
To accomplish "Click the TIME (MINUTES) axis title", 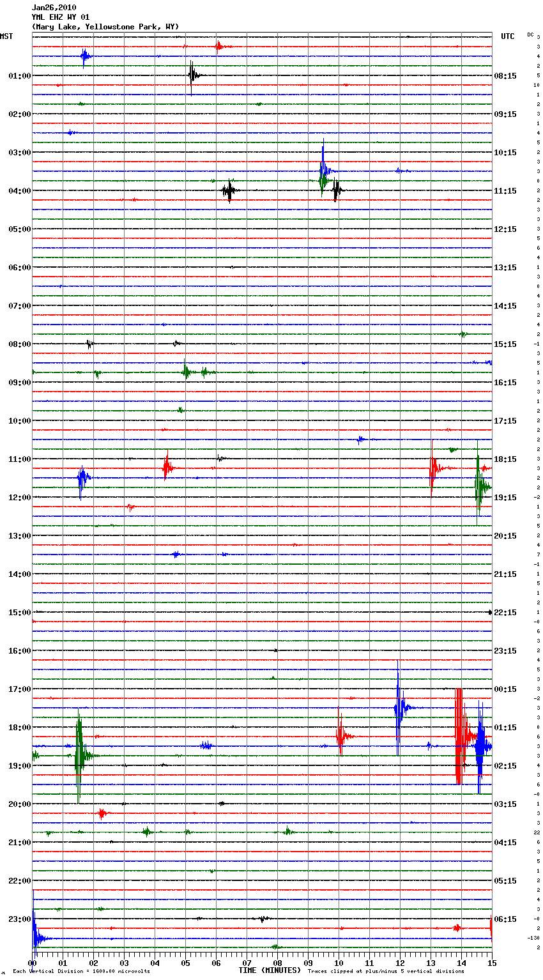I will click(x=270, y=970).
